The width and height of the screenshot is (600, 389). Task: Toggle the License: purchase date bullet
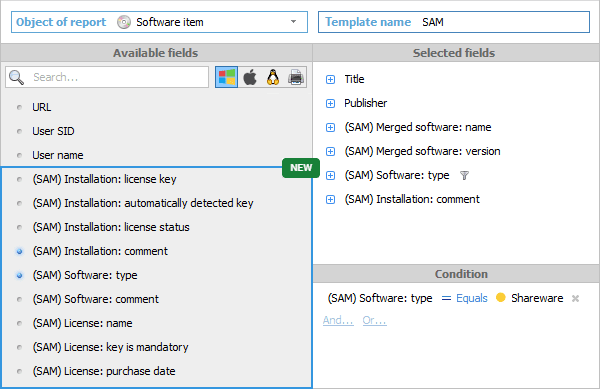(20, 371)
